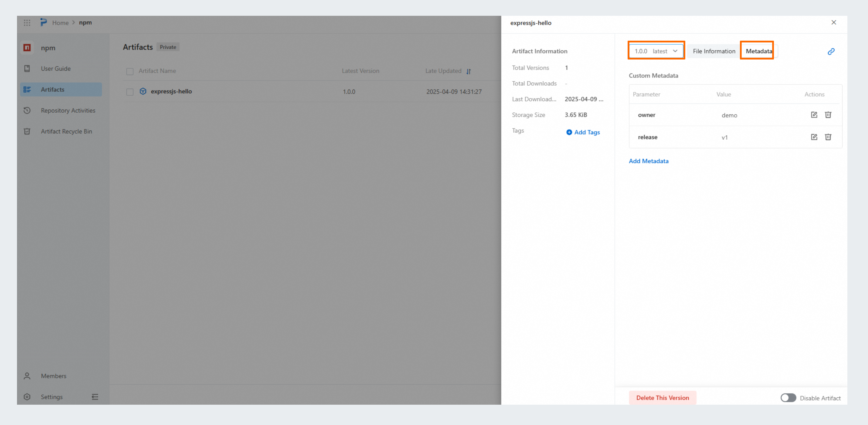Open Repository Activities in the sidebar

click(x=68, y=110)
